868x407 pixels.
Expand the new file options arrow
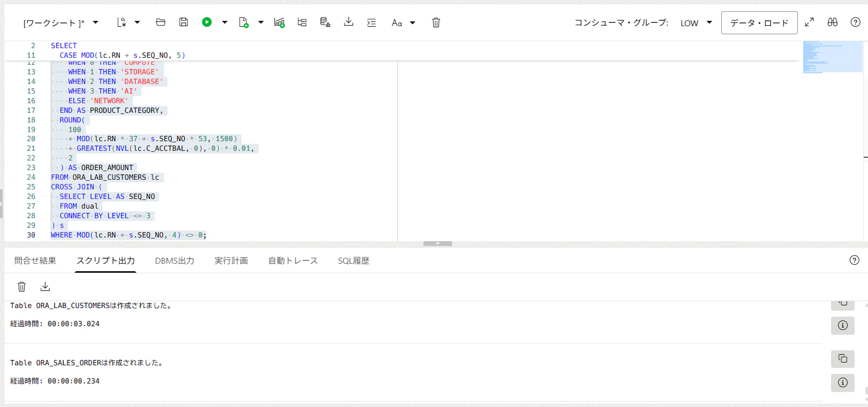click(137, 22)
